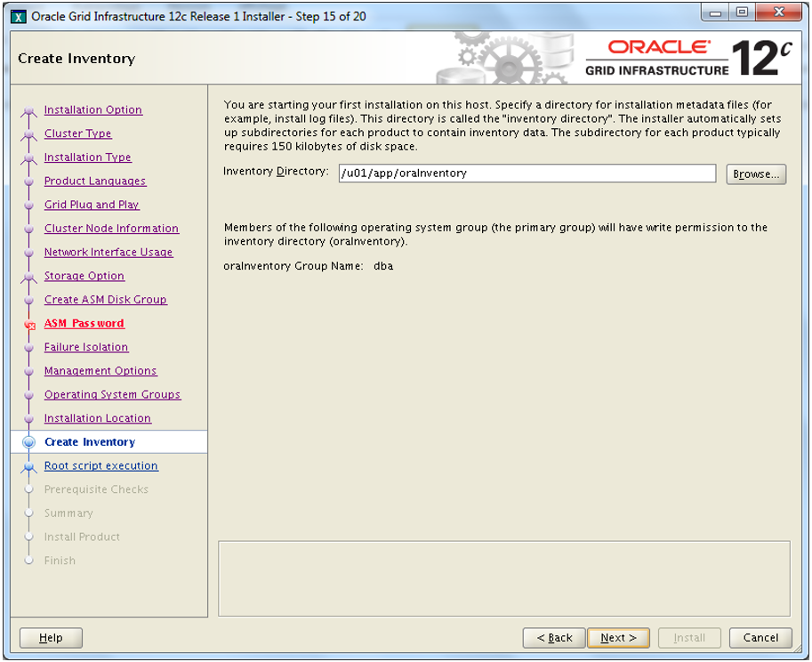
Task: Click the Installation Option step marker icon
Action: (29, 111)
